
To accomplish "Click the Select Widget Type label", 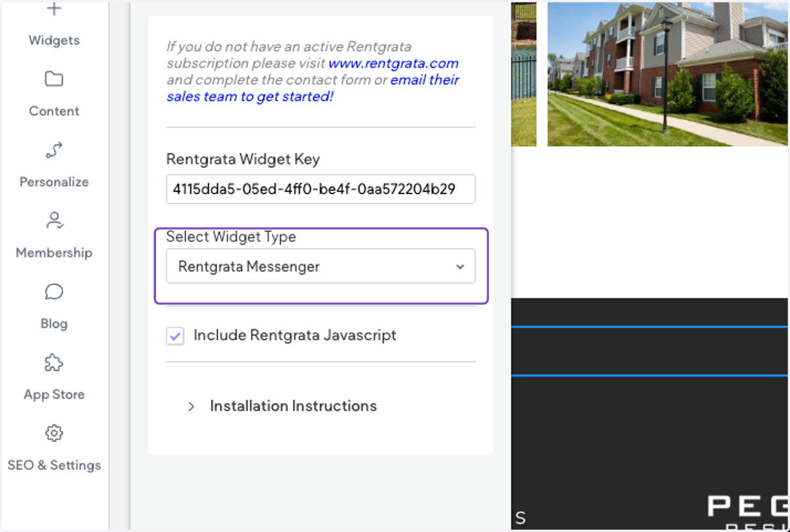I will point(231,236).
